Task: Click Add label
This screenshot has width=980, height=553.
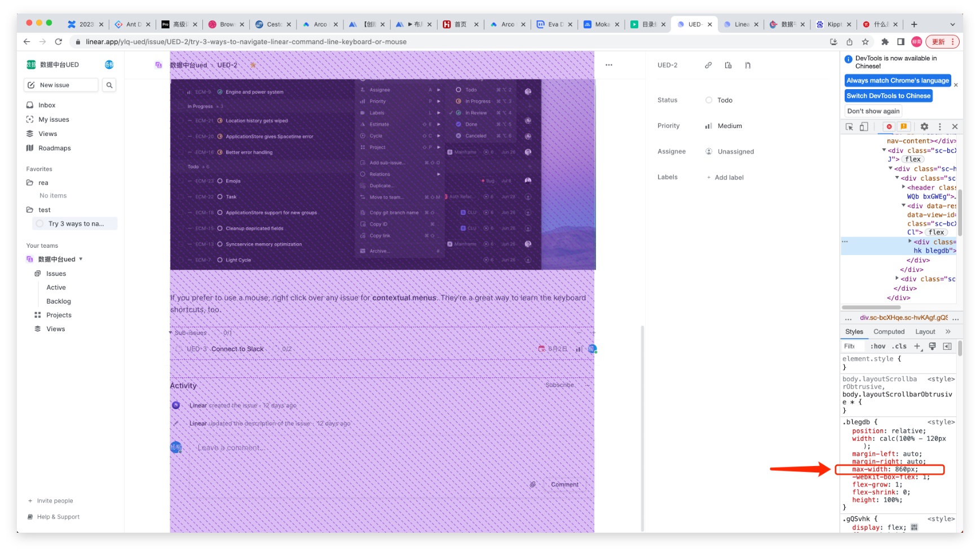Action: [725, 178]
